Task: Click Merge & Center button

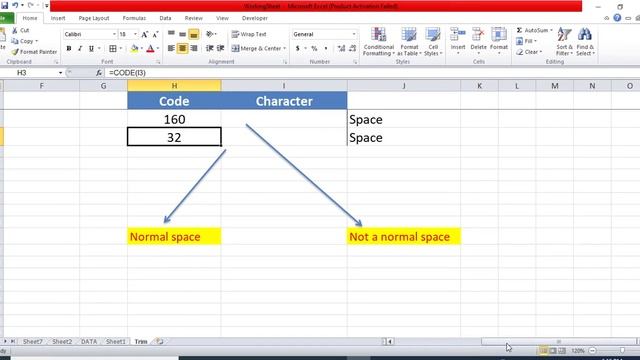Action: 256,49
